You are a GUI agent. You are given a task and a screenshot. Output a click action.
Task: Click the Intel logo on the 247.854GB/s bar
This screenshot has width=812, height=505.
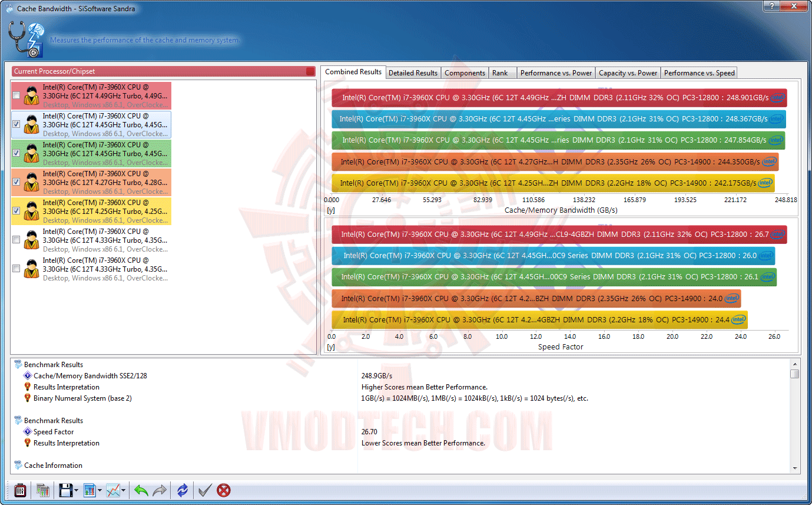pyautogui.click(x=775, y=140)
